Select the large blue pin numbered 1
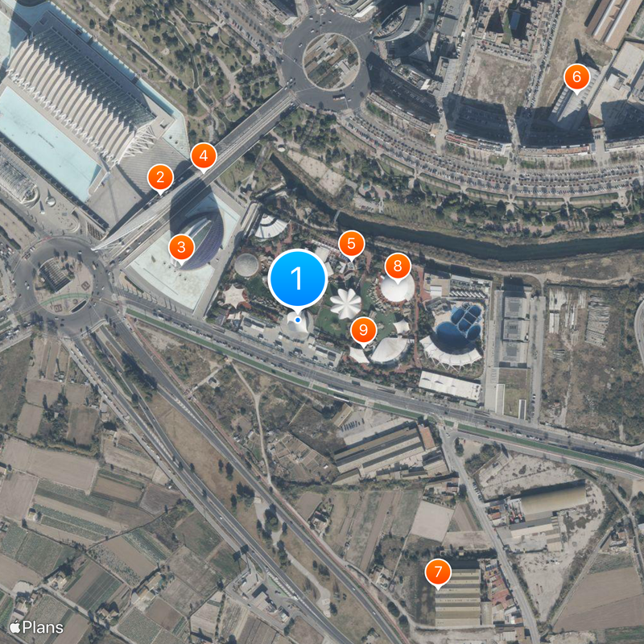Image resolution: width=644 pixels, height=644 pixels. click(297, 279)
